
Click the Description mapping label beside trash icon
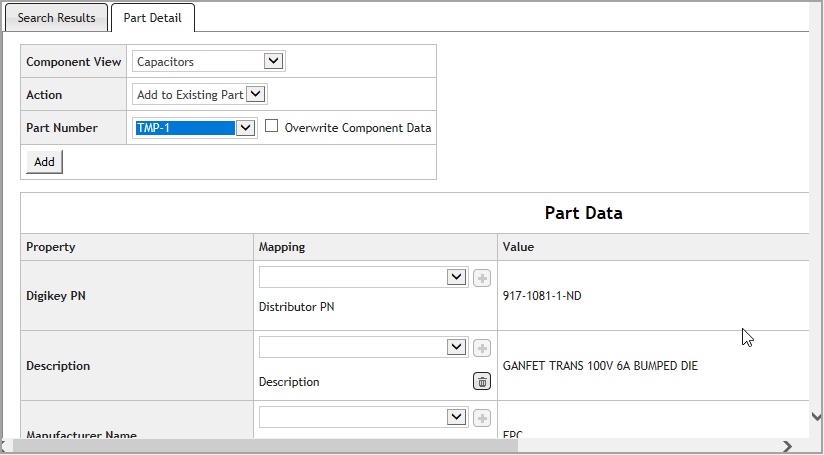click(x=289, y=382)
